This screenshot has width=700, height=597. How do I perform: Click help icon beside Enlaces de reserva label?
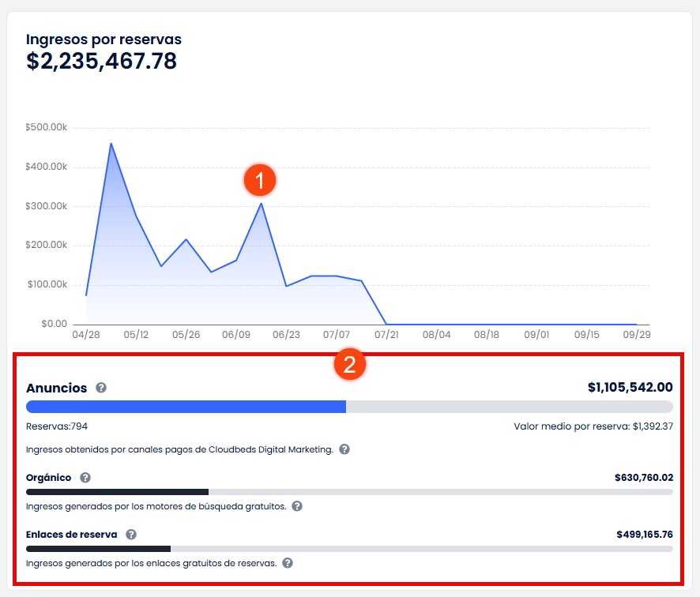[131, 535]
